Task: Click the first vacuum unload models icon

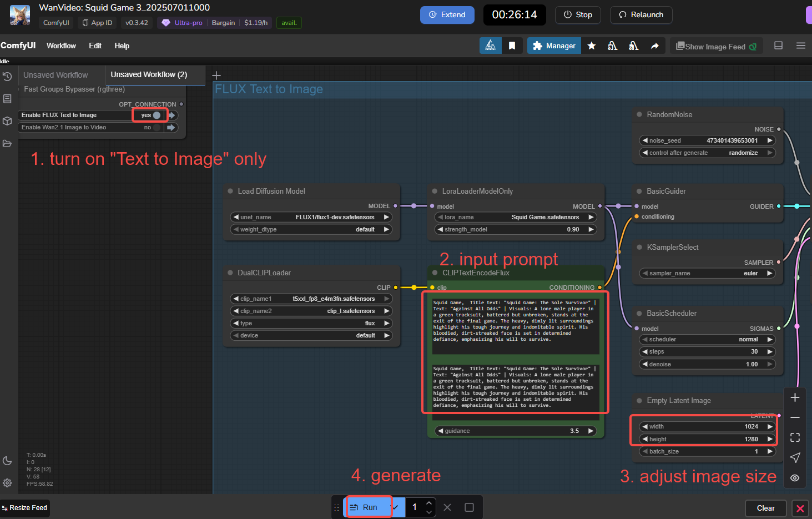Action: tap(613, 46)
